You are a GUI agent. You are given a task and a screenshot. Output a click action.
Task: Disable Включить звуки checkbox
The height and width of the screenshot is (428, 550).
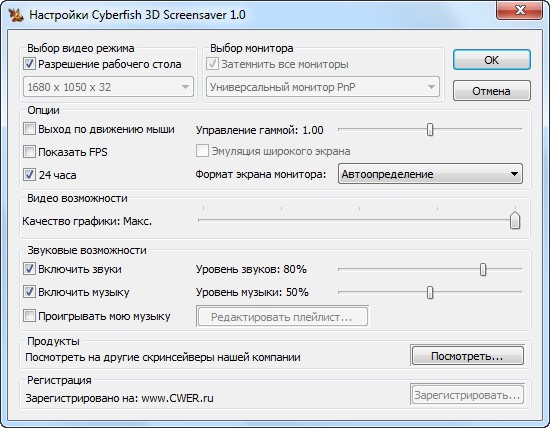coord(29,269)
